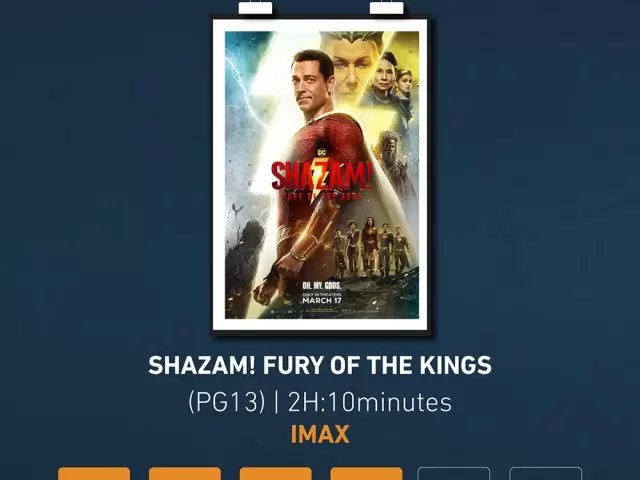
Task: Click the left white poster clip
Action: coord(255,8)
